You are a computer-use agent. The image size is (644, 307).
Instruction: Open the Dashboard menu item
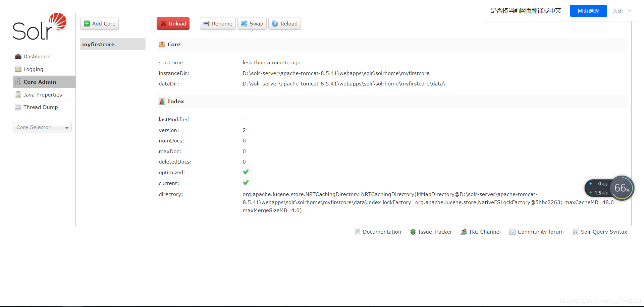[x=44, y=57]
